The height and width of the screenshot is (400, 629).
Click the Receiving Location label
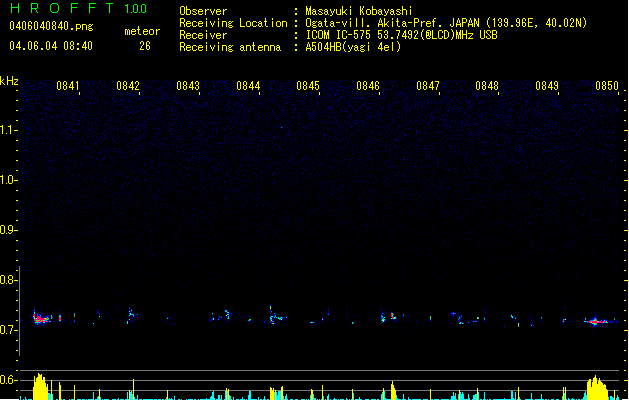coord(233,23)
